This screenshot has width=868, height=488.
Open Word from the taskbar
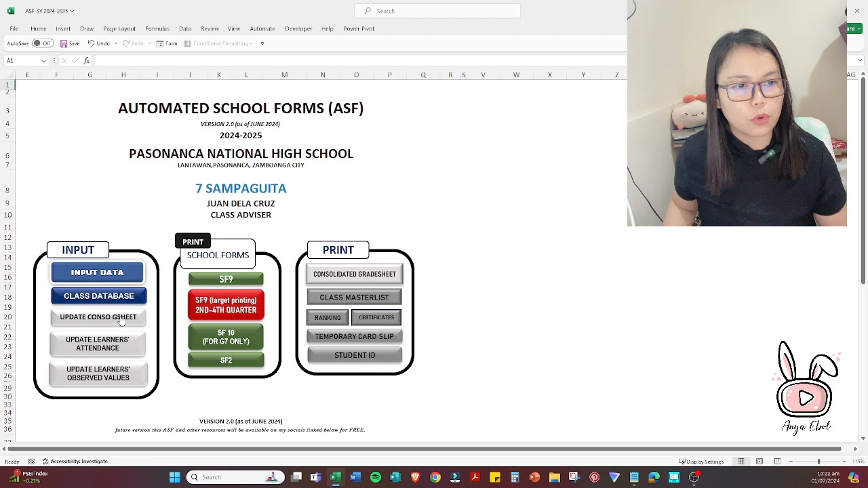coord(355,477)
